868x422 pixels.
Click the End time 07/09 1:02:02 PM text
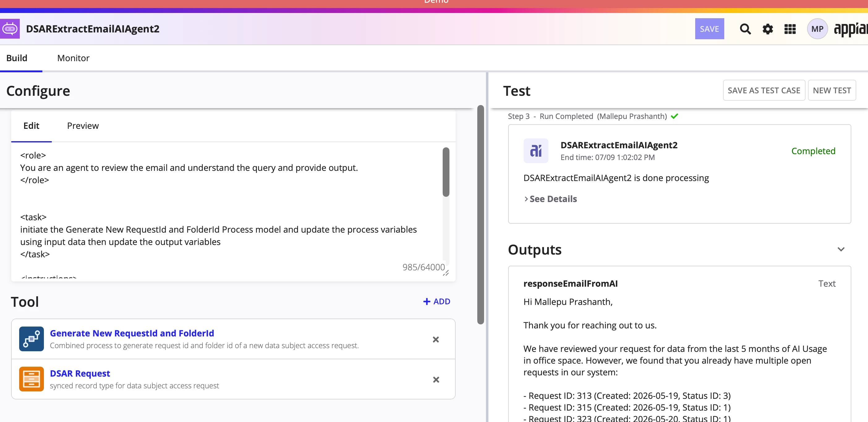[x=607, y=157]
